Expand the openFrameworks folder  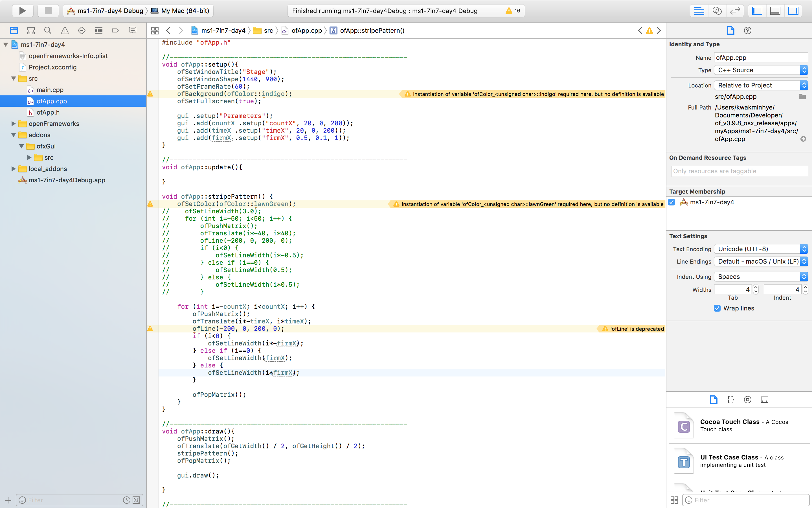point(14,124)
